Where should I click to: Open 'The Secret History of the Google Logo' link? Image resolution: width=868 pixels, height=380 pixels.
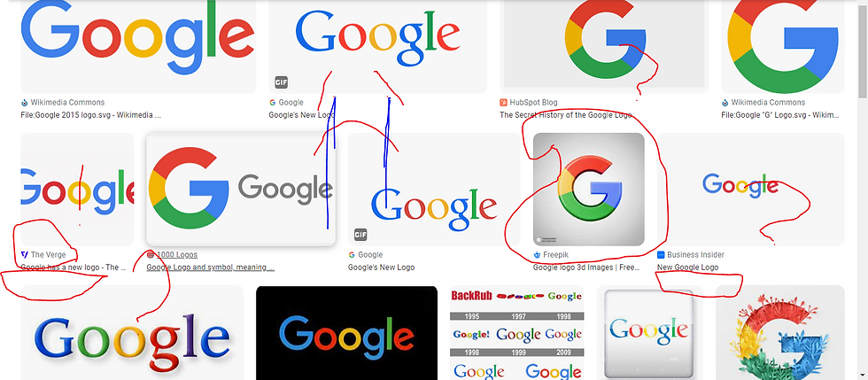pyautogui.click(x=565, y=115)
